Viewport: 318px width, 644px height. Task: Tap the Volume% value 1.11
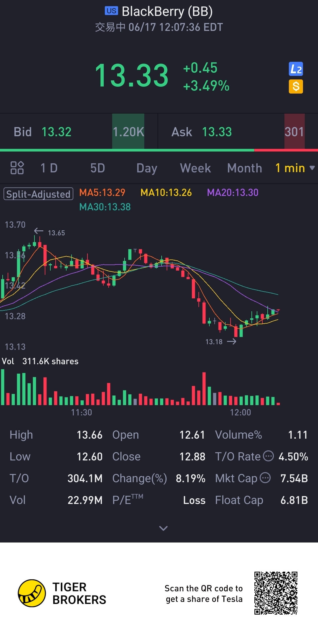point(298,435)
